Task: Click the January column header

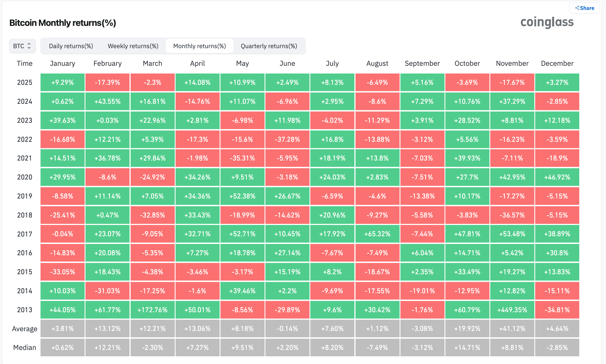Action: point(62,63)
